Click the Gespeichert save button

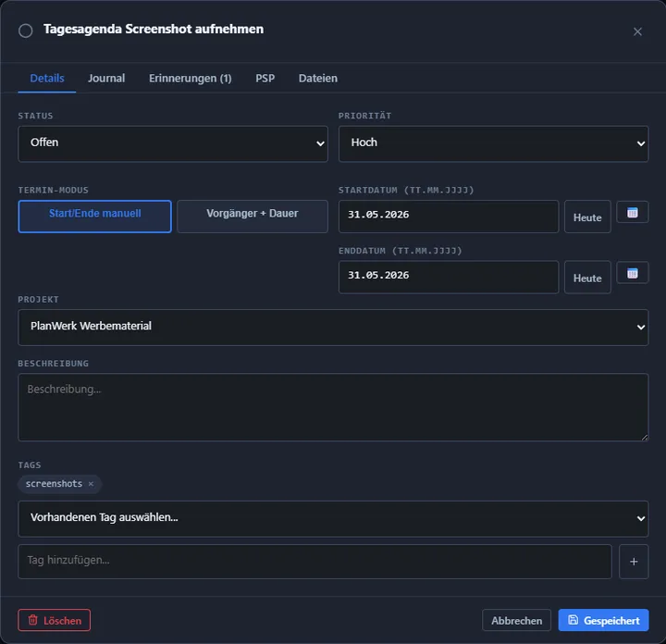coord(603,620)
